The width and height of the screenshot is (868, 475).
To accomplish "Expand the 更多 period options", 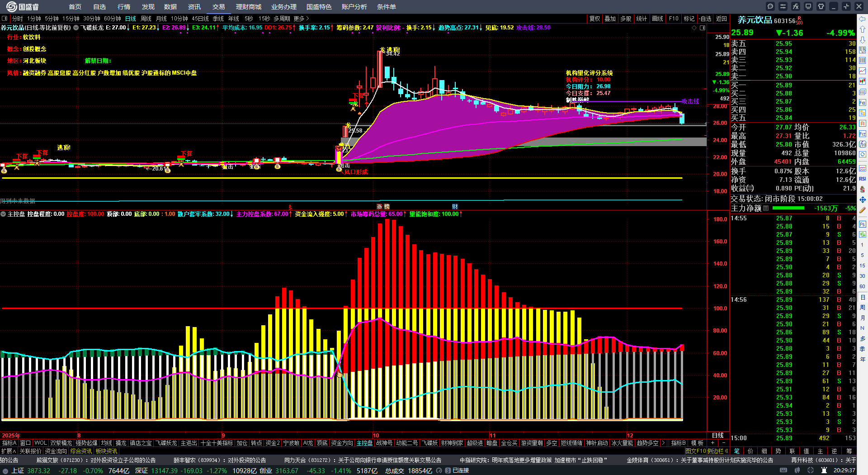I will (301, 19).
